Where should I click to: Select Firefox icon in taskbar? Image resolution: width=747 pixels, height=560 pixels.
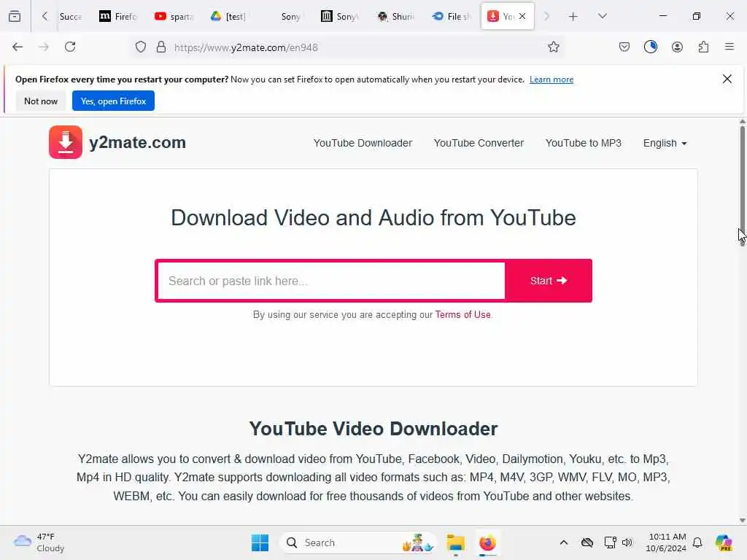click(x=487, y=542)
